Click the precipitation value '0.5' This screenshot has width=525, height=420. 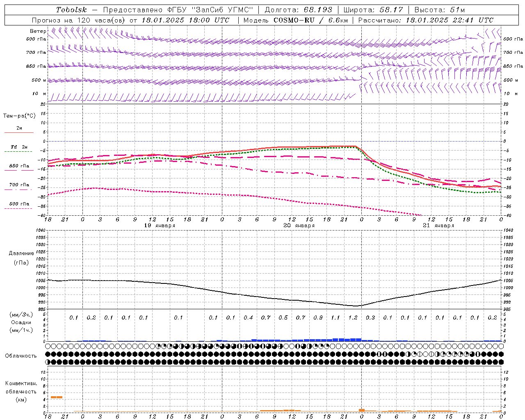[283, 317]
